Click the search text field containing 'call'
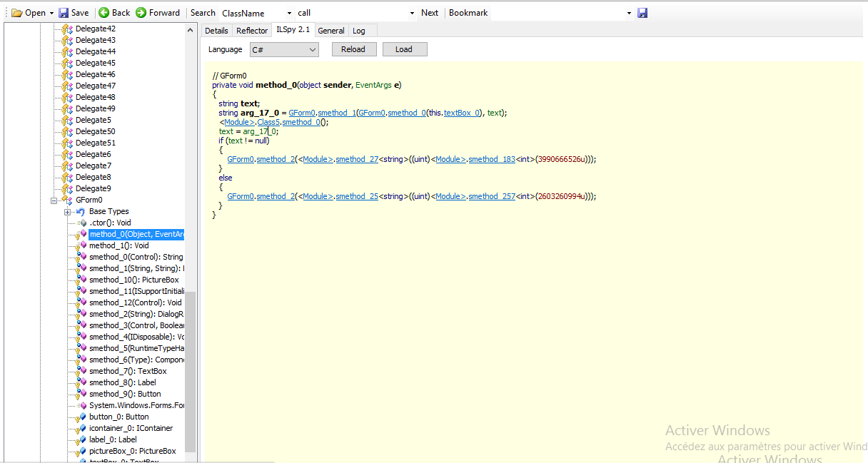This screenshot has height=463, width=868. point(350,13)
